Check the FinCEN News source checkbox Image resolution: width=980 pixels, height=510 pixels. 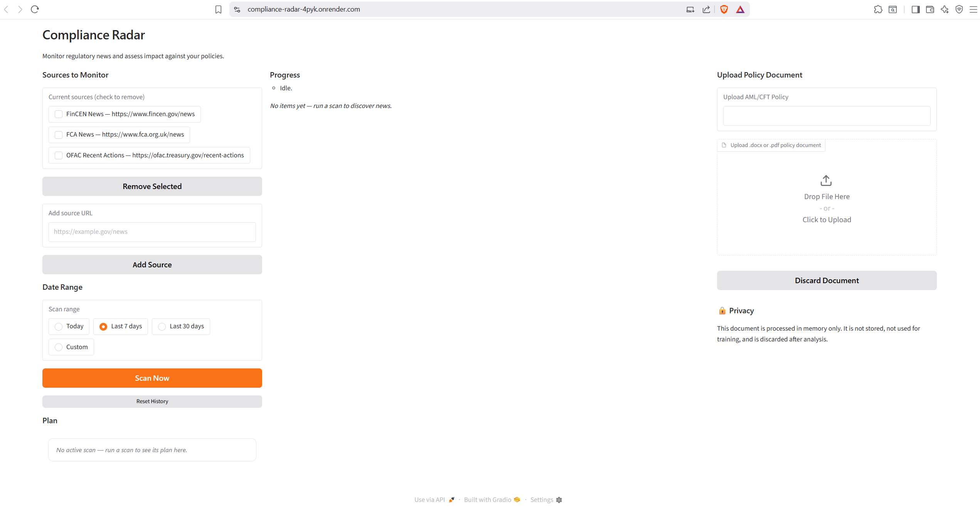click(x=59, y=114)
